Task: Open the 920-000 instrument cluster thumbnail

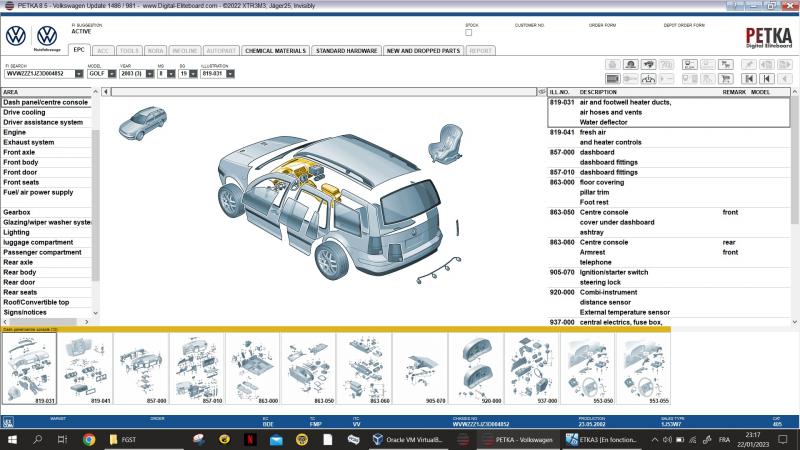Action: click(x=476, y=368)
